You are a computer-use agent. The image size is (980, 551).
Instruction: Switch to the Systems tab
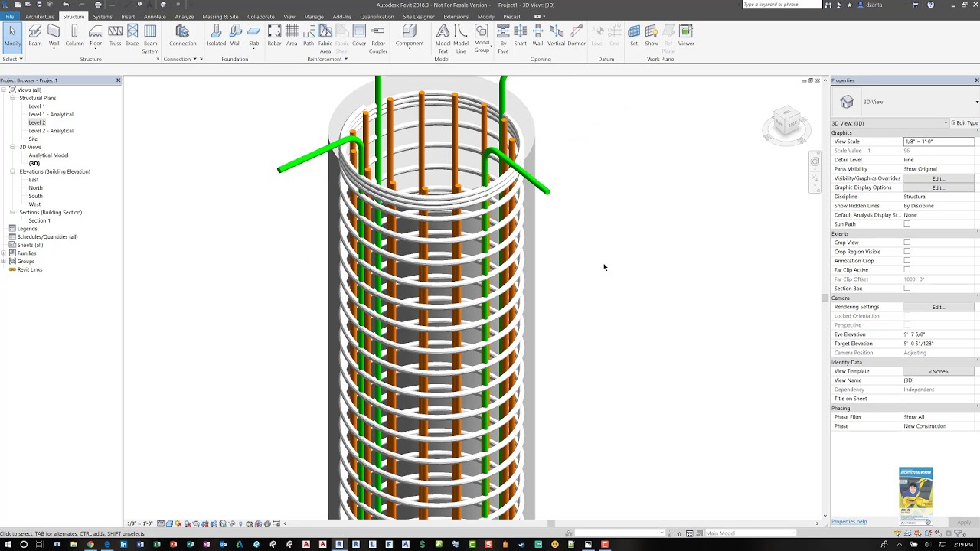[x=103, y=16]
